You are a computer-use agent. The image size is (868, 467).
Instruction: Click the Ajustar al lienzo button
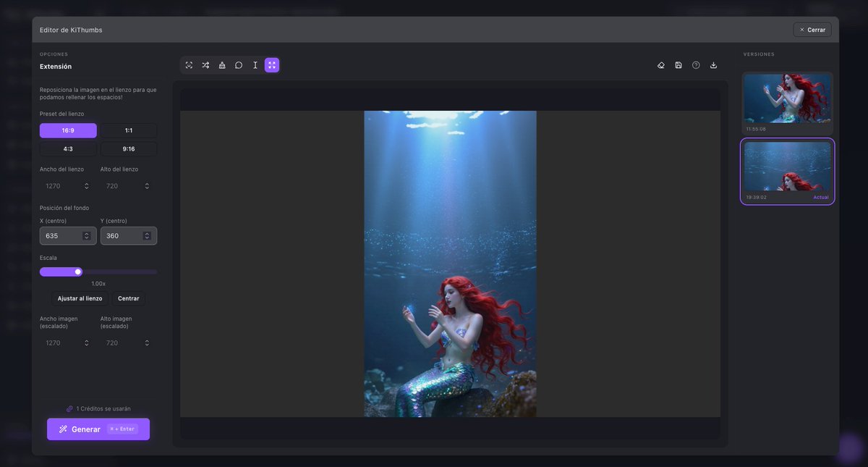pos(80,298)
